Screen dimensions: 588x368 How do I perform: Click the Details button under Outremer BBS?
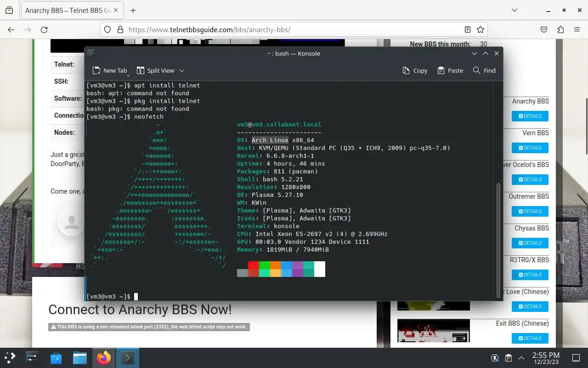click(x=530, y=211)
